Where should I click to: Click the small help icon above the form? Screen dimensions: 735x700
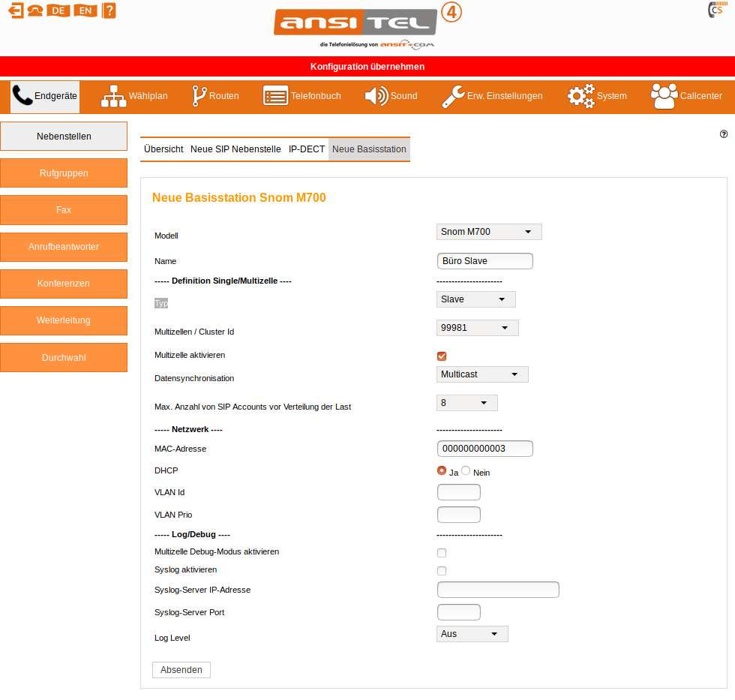[x=724, y=134]
